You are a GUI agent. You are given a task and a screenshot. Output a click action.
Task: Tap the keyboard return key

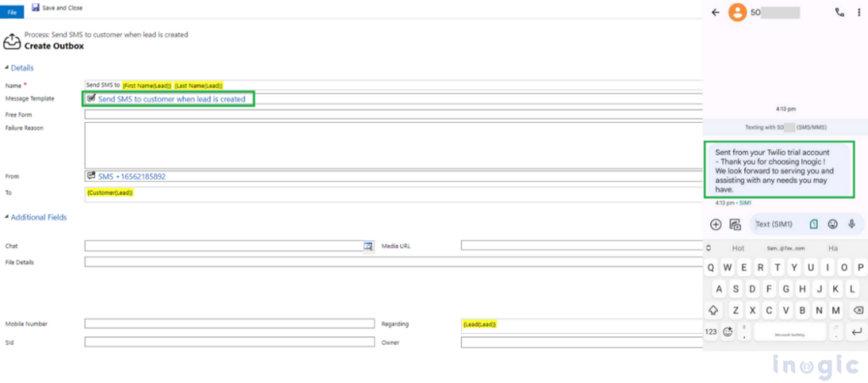click(856, 332)
